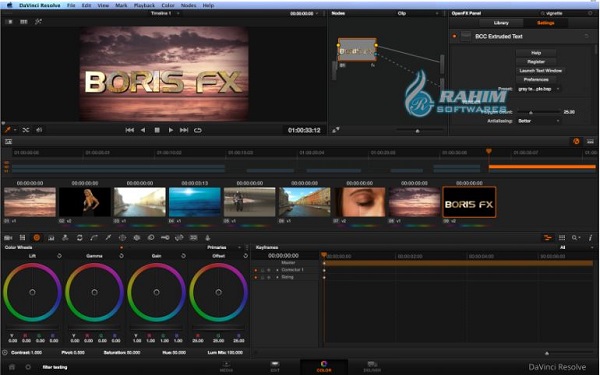Toggle the orange thumbnail timeline filter button
600x375 pixels.
[x=576, y=141]
